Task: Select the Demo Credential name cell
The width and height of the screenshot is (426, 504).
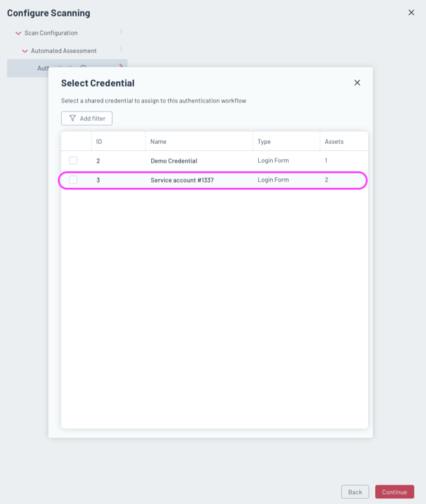Action: pos(174,161)
